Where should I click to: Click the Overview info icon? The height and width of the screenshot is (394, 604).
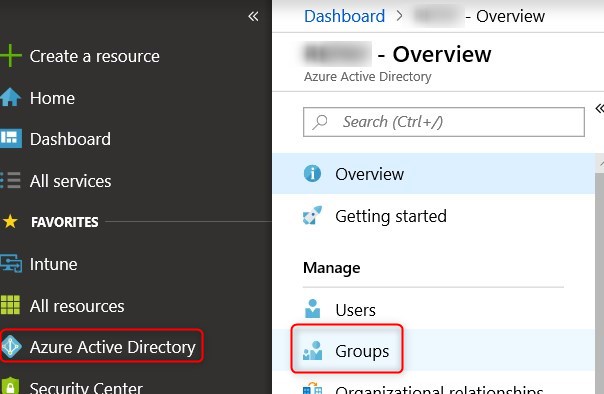312,174
